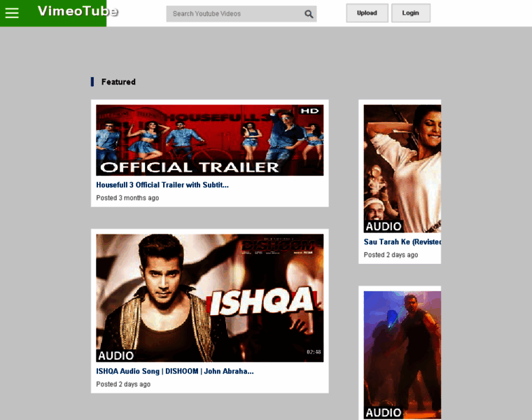Open the hamburger menu icon
The image size is (532, 420).
pos(12,13)
